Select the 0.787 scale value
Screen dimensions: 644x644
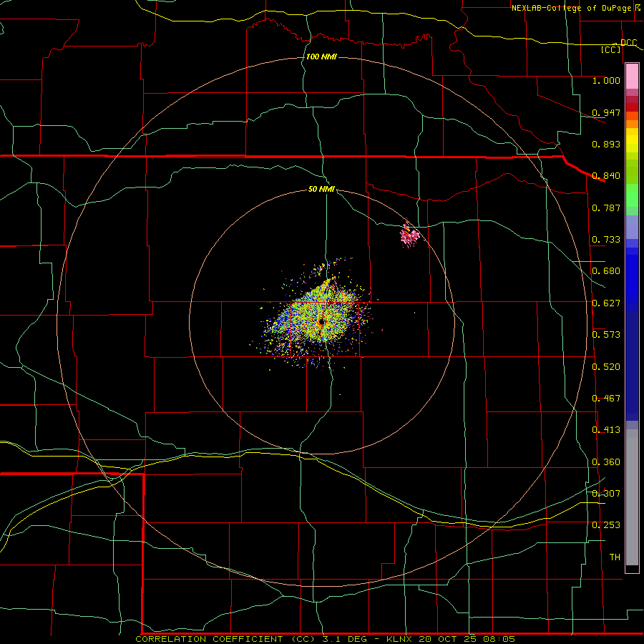tap(606, 208)
